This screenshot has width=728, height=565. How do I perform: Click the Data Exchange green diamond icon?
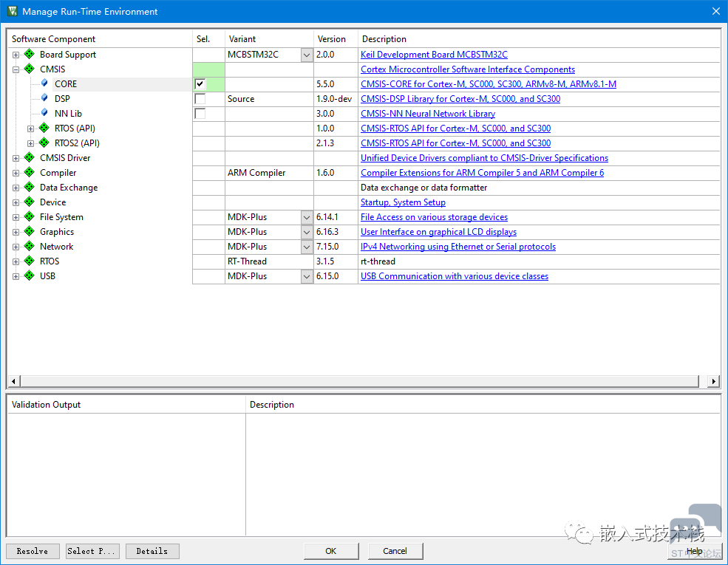click(30, 188)
